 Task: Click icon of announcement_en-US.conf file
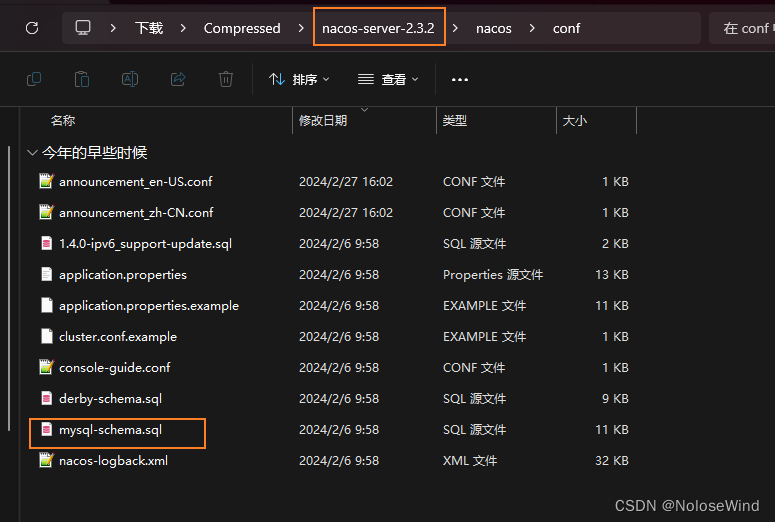pyautogui.click(x=46, y=181)
